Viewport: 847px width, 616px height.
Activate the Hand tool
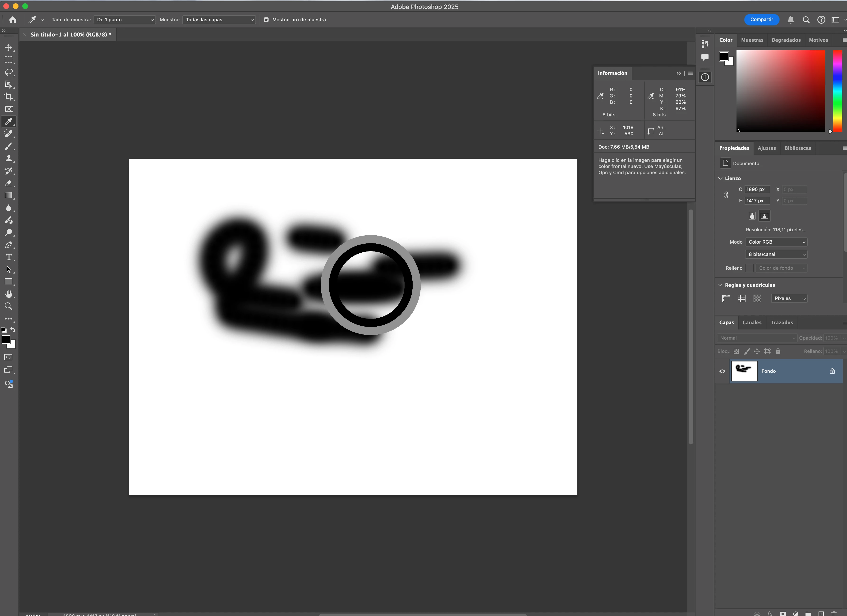[9, 294]
